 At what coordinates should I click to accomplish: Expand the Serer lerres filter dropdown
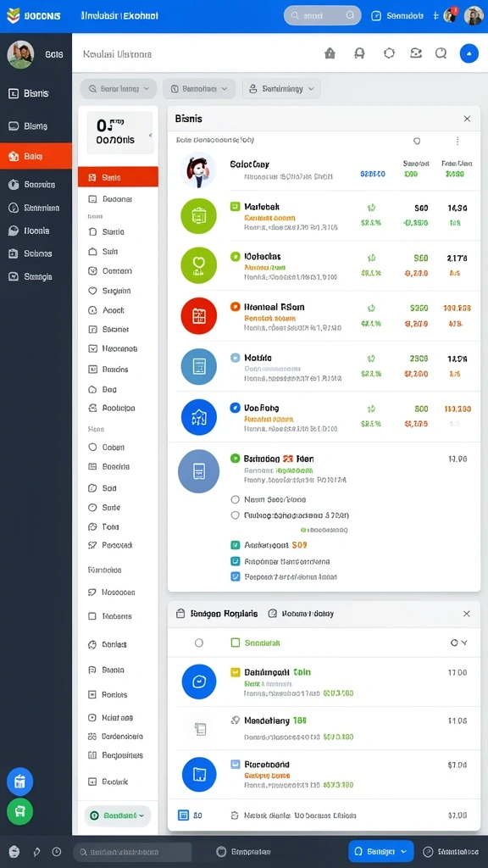[x=119, y=88]
